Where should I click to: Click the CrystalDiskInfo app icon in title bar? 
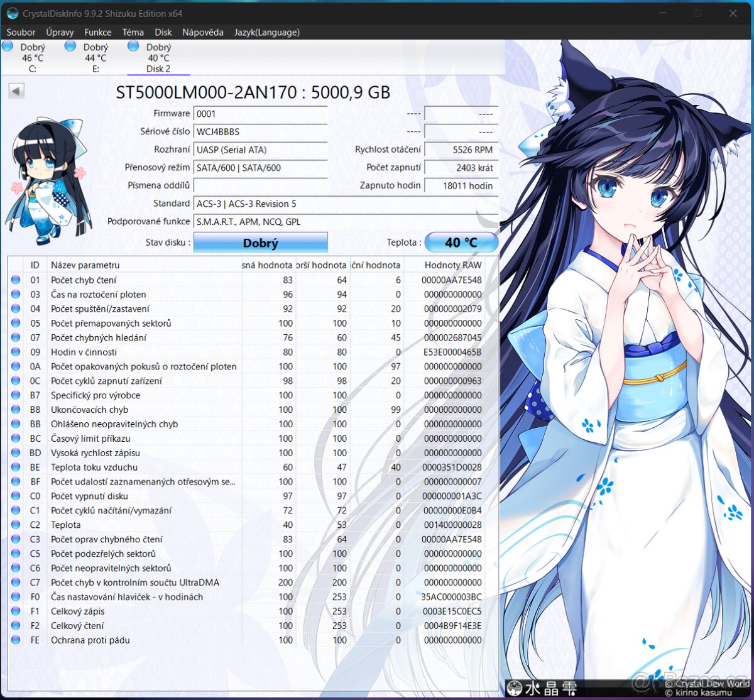(12, 13)
